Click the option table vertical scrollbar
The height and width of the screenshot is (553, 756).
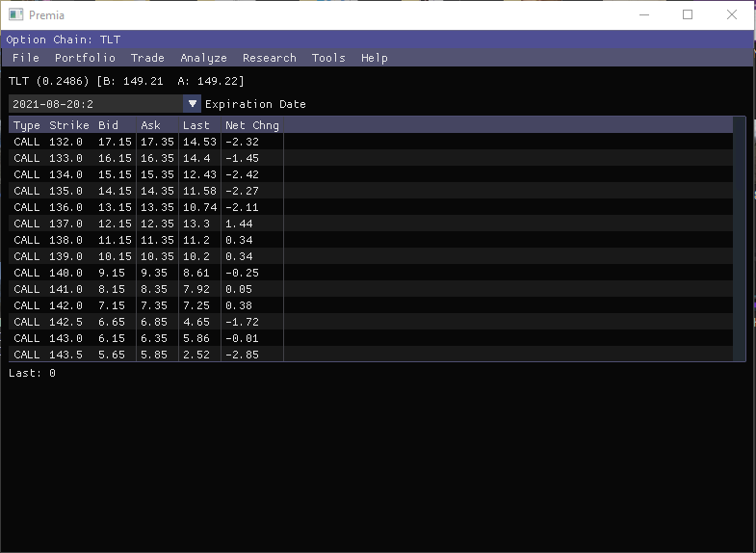(739, 239)
